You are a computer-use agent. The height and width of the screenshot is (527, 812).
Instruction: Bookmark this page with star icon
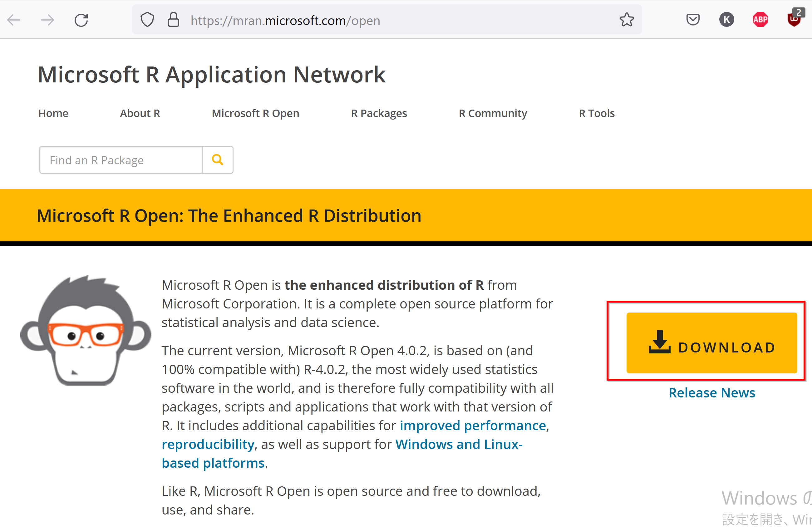tap(626, 20)
